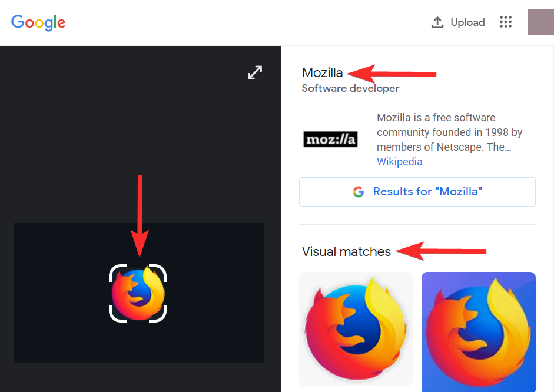Open the profile avatar menu
The image size is (554, 392).
(540, 22)
